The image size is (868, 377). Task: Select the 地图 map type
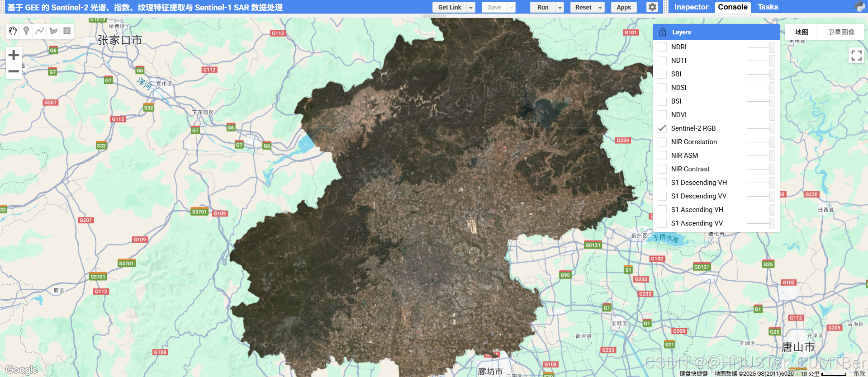[x=801, y=32]
